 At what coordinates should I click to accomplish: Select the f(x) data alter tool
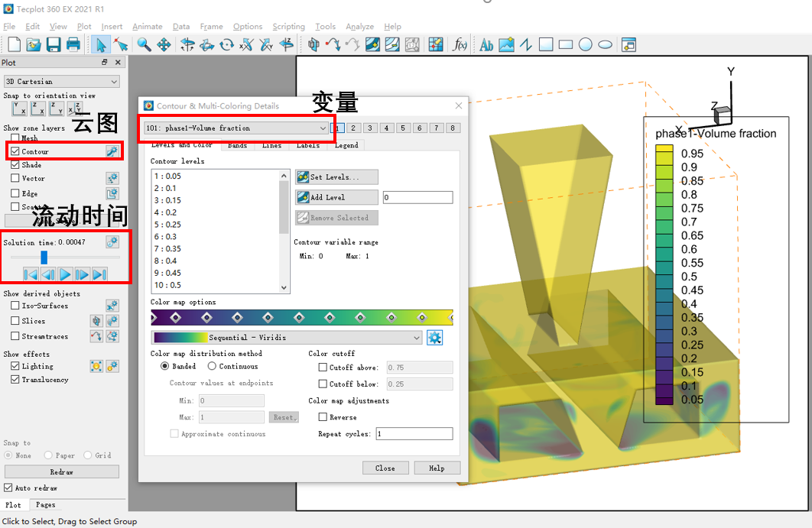pos(460,45)
